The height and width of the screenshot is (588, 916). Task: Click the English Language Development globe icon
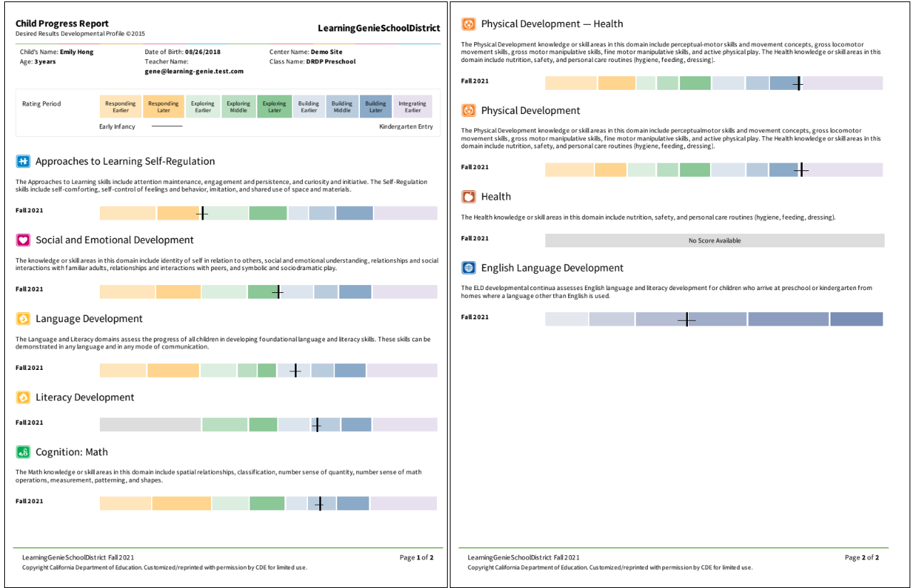[x=468, y=268]
